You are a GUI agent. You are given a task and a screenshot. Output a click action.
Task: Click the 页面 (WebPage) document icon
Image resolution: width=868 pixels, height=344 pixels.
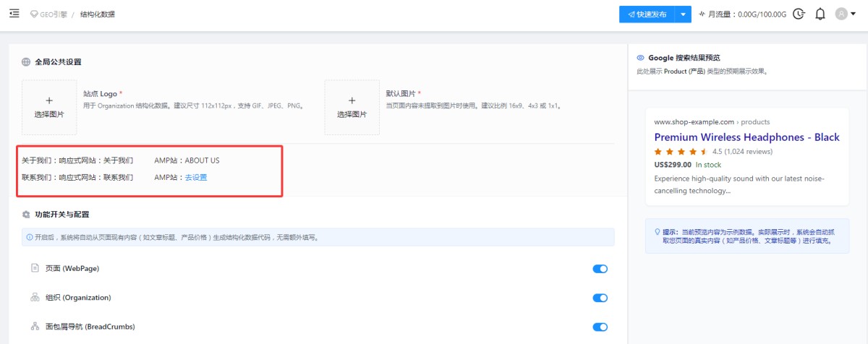34,268
